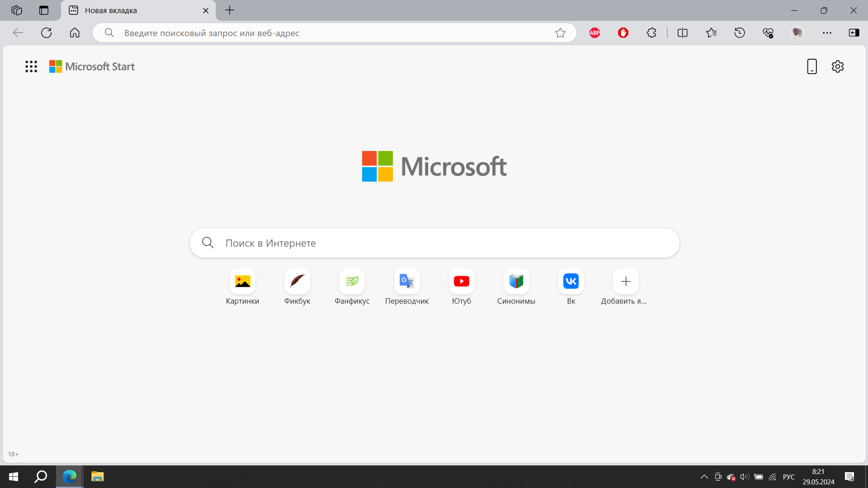Open the Фикбук quick link

tap(297, 287)
